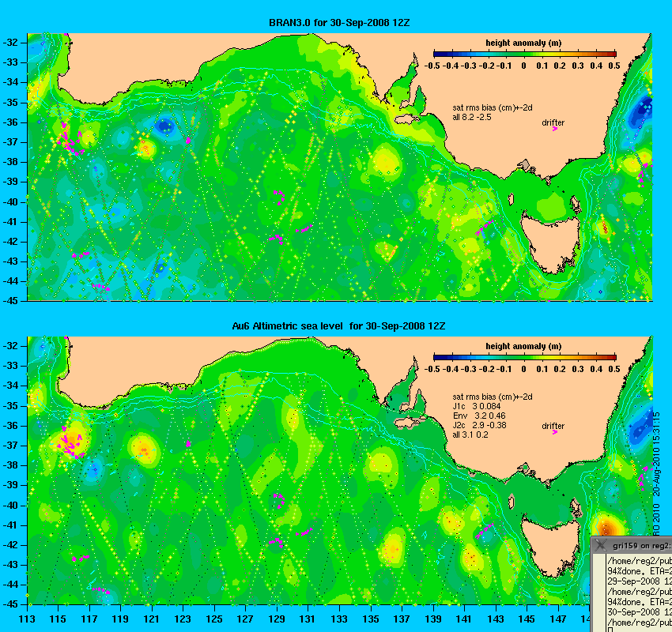Click 'height anomaly (m)' label in the BRAN3.0 panel

[x=523, y=43]
